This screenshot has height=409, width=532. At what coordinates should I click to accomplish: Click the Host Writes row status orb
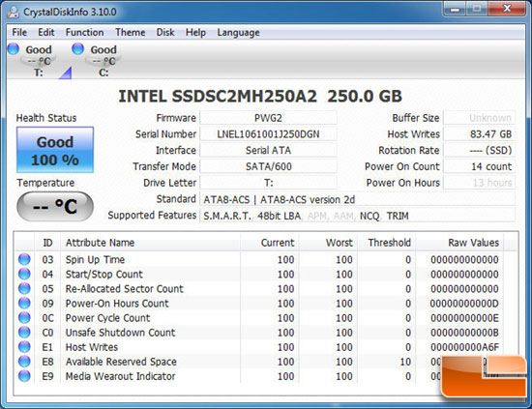point(24,347)
